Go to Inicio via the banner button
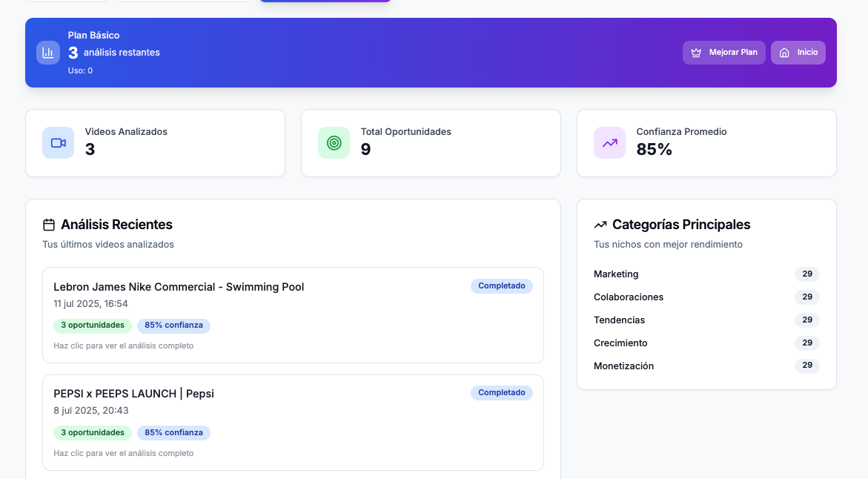Screen dimensions: 868x479 coord(798,53)
